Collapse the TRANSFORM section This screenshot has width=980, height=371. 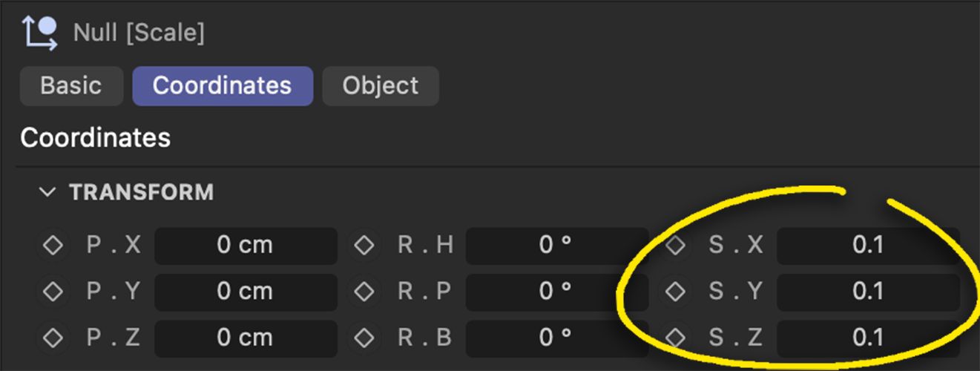point(47,192)
